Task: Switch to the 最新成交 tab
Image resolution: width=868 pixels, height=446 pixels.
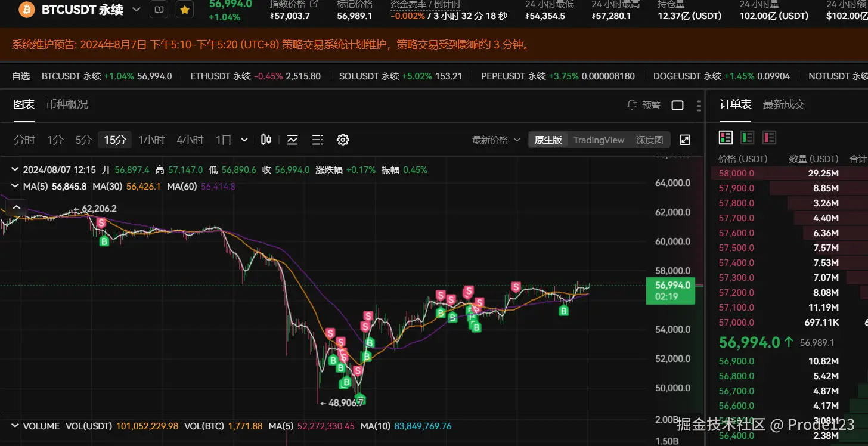Action: tap(784, 104)
